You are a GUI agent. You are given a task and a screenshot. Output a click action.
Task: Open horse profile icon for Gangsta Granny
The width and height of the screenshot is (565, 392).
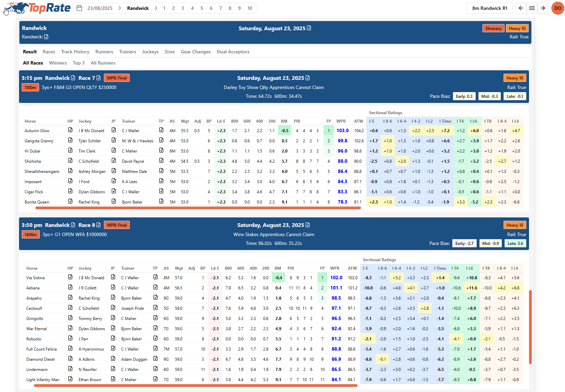(x=70, y=140)
